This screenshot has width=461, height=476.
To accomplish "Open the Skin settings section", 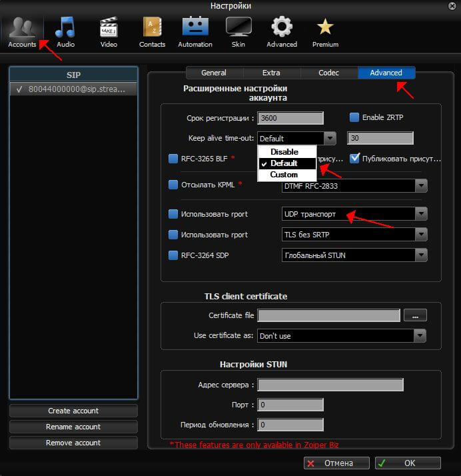I will point(238,32).
